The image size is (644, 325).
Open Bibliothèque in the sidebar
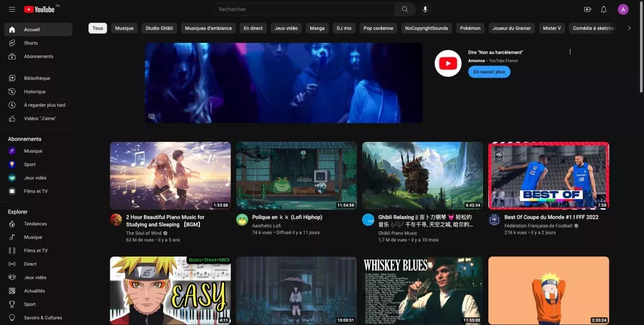(x=38, y=78)
